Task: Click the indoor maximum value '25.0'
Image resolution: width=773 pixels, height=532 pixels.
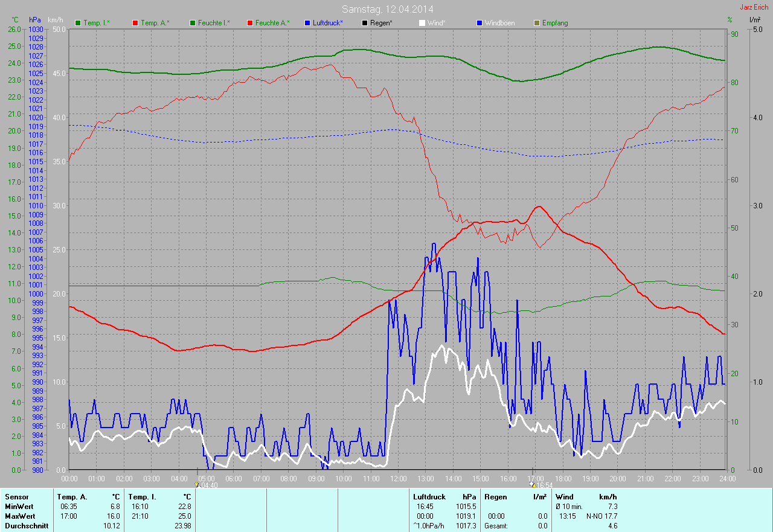Action: point(184,516)
